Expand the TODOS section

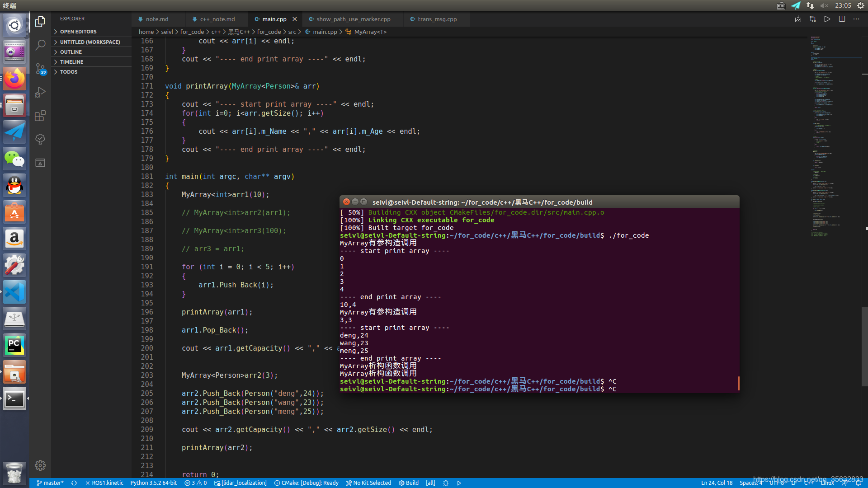[x=91, y=72]
